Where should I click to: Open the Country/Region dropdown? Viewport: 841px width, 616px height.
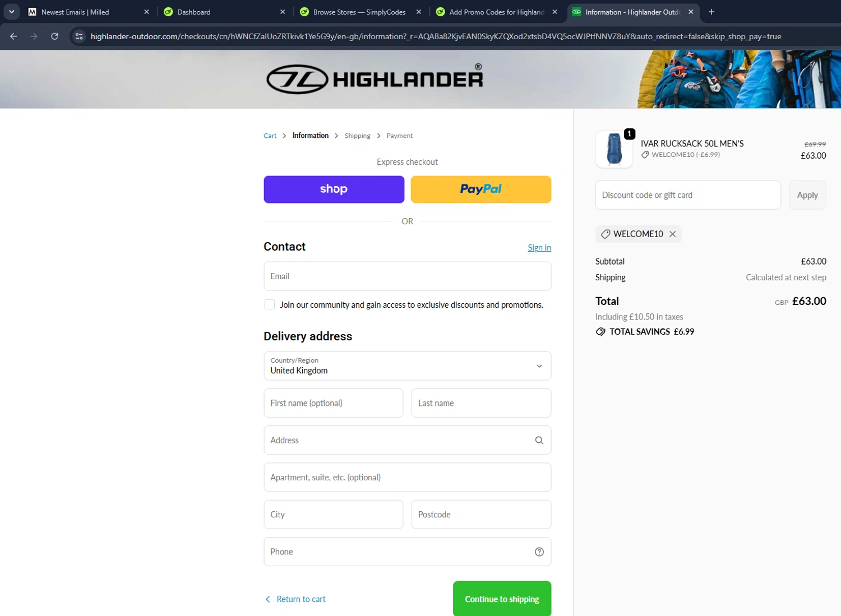pos(407,366)
